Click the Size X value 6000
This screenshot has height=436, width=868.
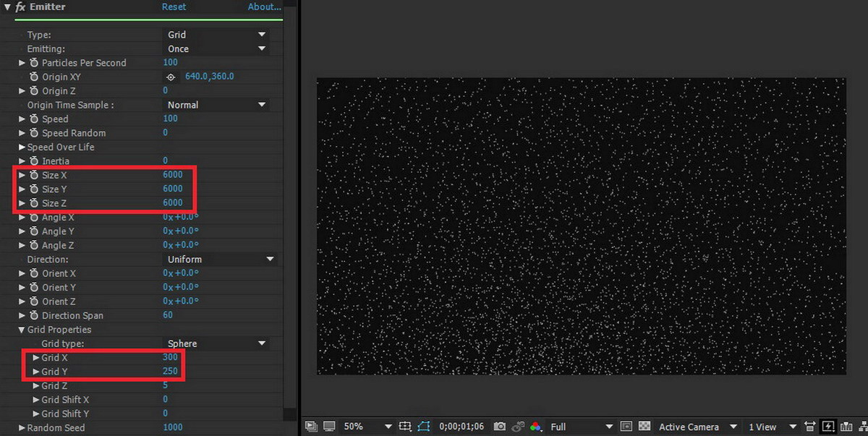click(173, 175)
